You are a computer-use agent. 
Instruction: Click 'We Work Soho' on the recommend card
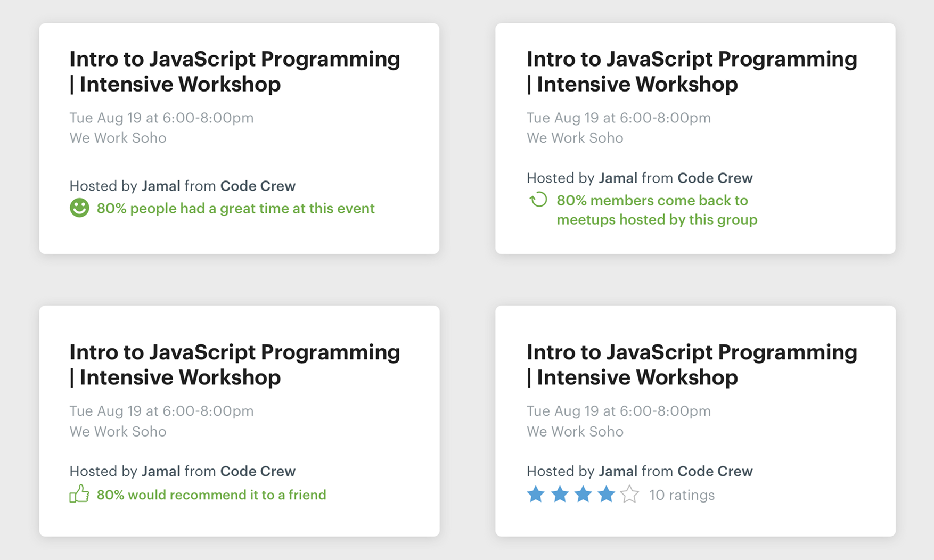(118, 431)
